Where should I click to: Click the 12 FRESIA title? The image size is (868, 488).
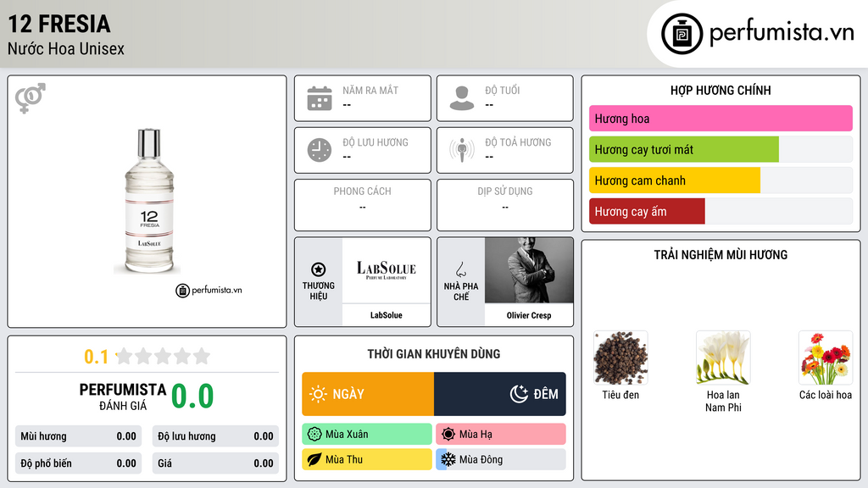coord(59,25)
